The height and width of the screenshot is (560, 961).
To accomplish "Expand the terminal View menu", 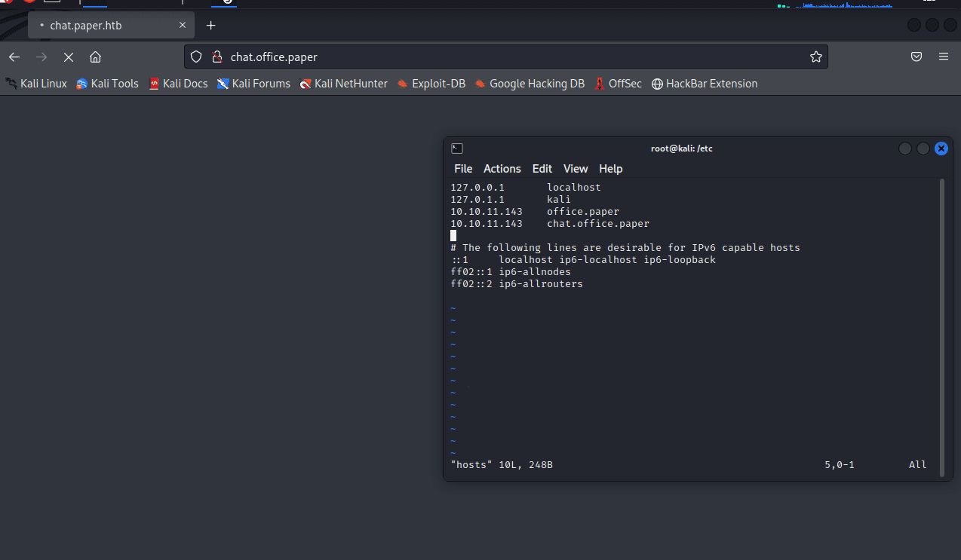I will coord(576,169).
